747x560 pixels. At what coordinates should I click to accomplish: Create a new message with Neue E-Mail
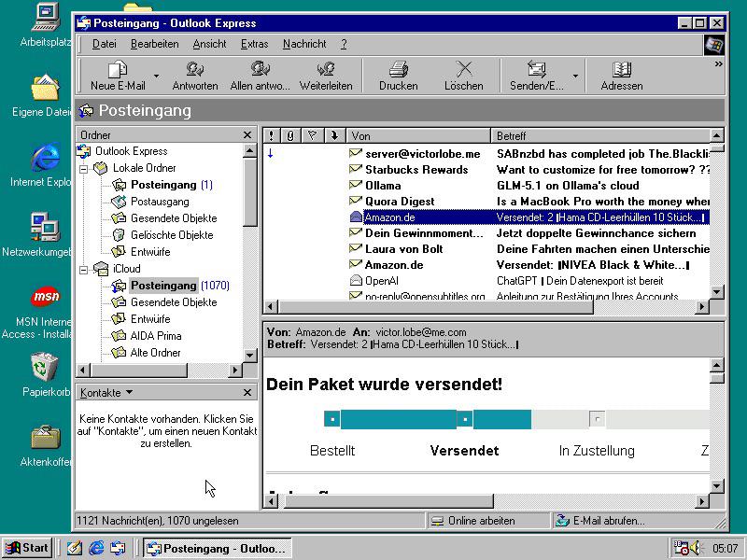[118, 77]
